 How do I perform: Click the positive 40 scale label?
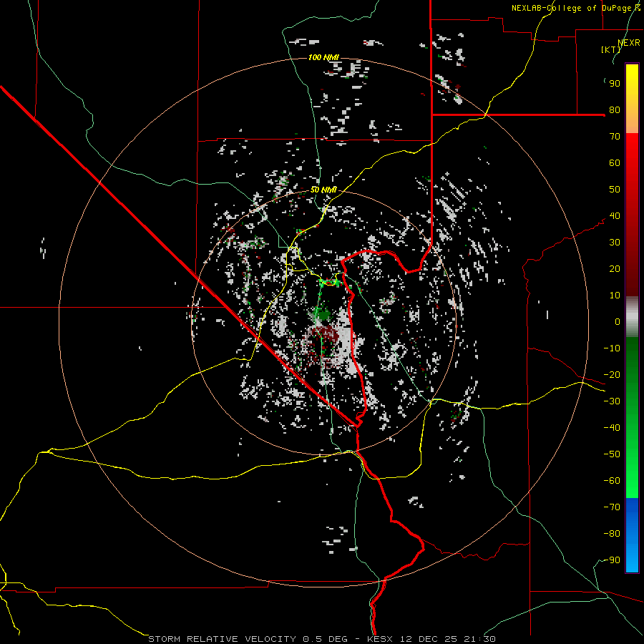[x=615, y=216]
